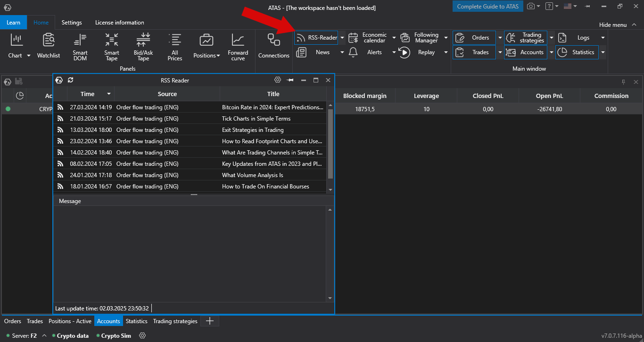Click the refresh icon in RSS Reader
This screenshot has width=644, height=342.
(71, 80)
